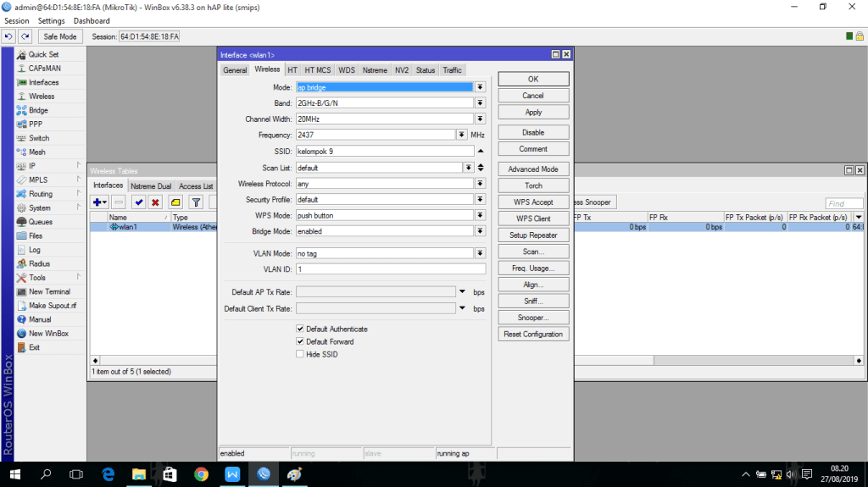
Task: Uncheck the Default Authenticate checkbox
Action: [300, 329]
